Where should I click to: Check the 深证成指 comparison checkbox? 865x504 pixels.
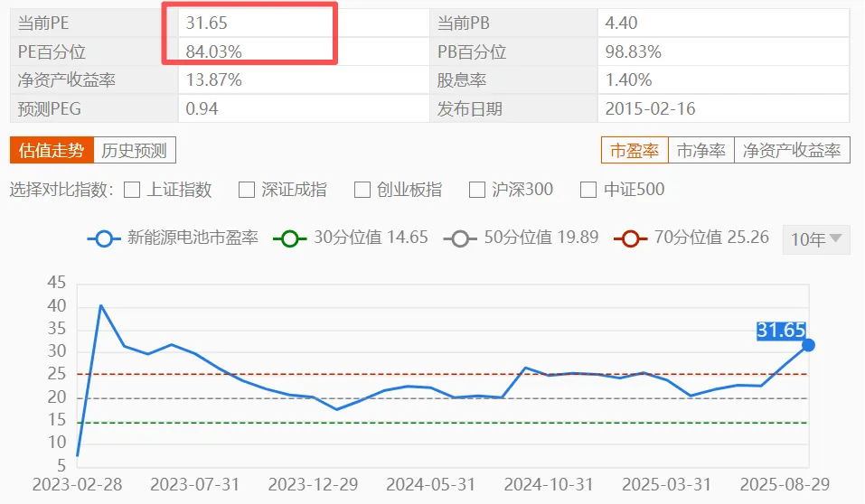(247, 190)
